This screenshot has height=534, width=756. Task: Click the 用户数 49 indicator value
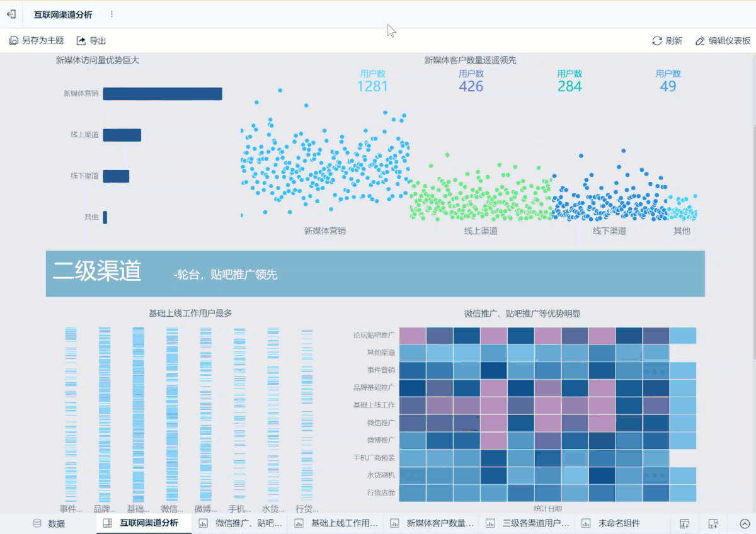click(x=668, y=86)
